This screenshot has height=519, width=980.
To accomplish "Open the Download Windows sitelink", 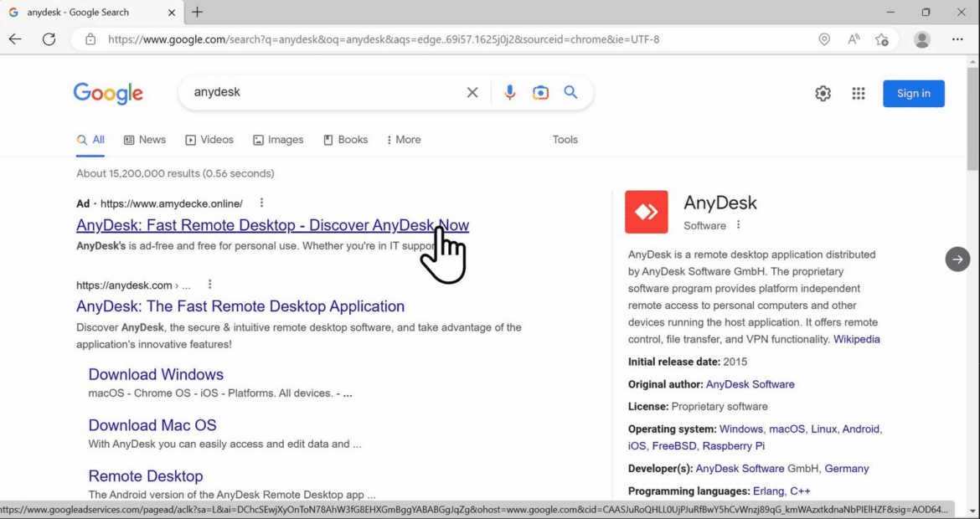I will click(x=156, y=374).
